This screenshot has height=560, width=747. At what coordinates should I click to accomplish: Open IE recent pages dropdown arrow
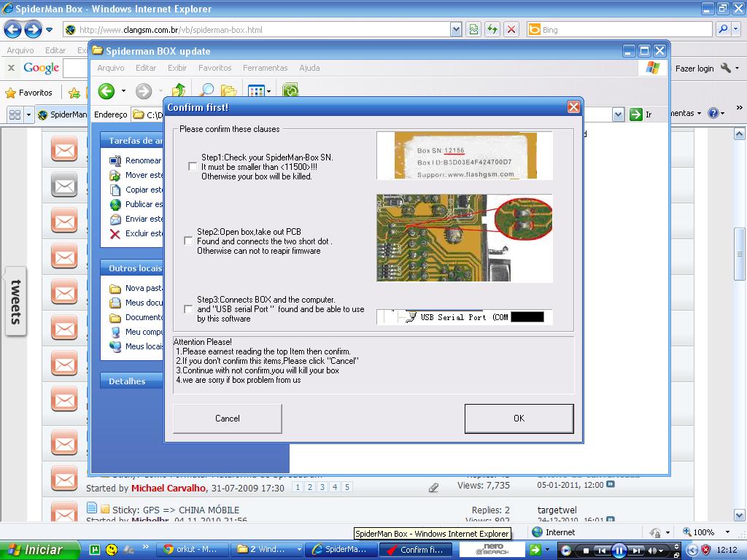point(49,29)
